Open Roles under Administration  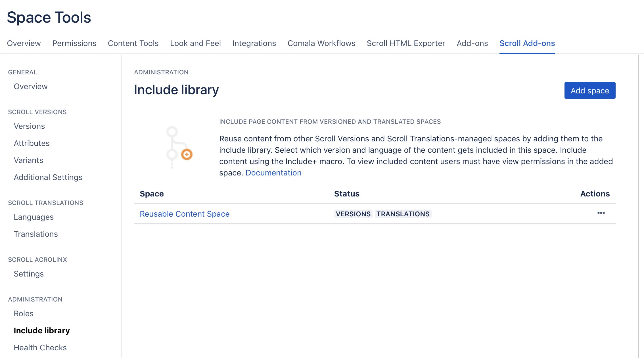click(x=24, y=313)
